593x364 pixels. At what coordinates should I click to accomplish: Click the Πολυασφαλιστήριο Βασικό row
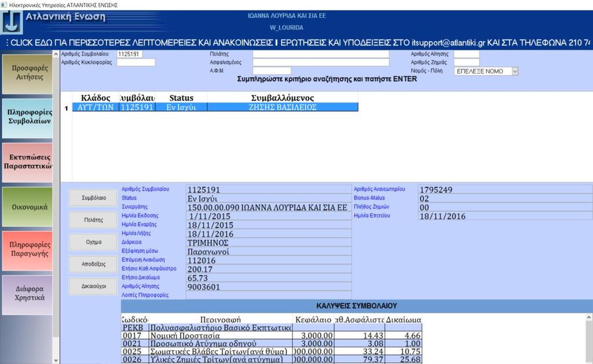point(272,328)
